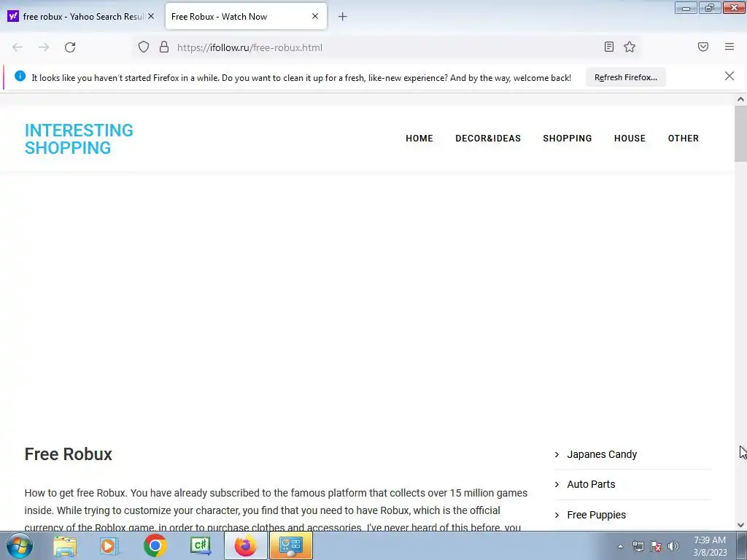
Task: Open the C# application taskbar icon
Action: click(x=200, y=545)
